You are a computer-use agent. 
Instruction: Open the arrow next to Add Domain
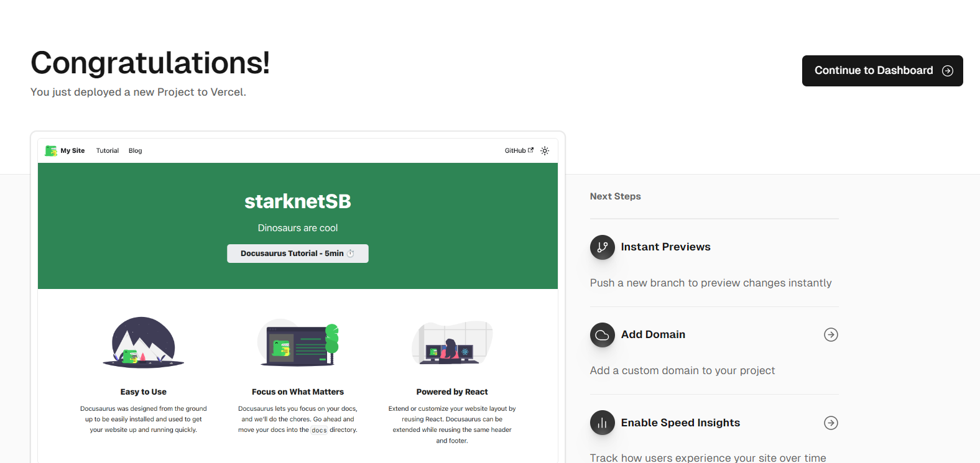pyautogui.click(x=831, y=335)
